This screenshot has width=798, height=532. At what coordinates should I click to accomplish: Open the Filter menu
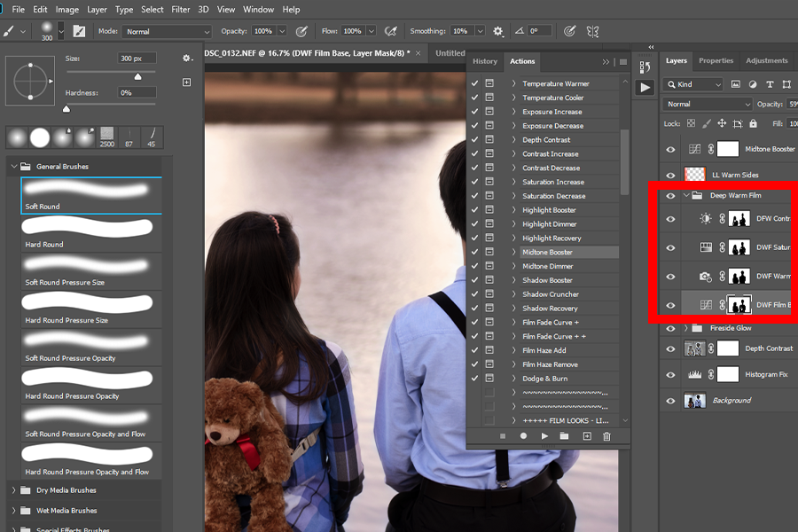[181, 10]
